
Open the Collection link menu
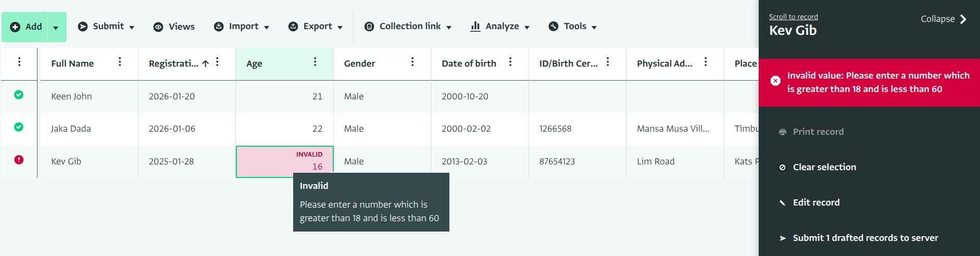coord(408,27)
